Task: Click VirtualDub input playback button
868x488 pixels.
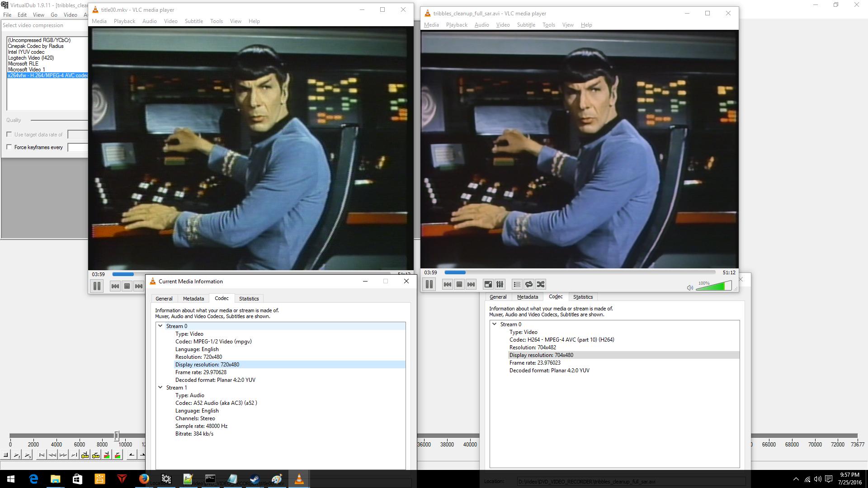Action: click(x=17, y=455)
